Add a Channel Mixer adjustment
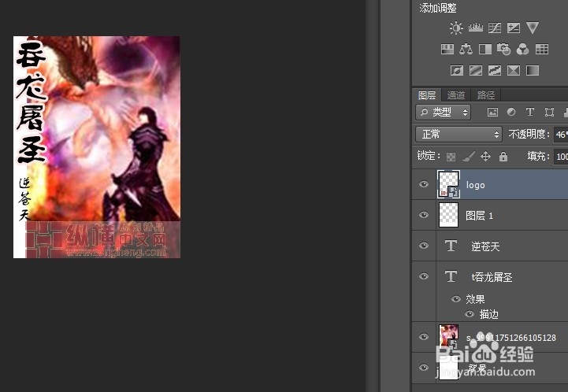This screenshot has height=392, width=568. click(x=523, y=50)
